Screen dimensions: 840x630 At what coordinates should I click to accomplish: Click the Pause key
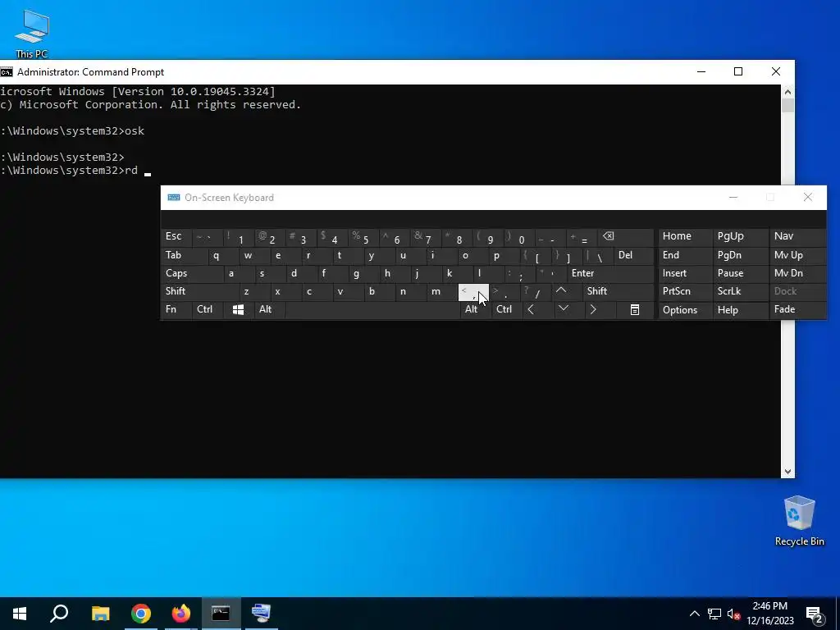click(x=741, y=273)
